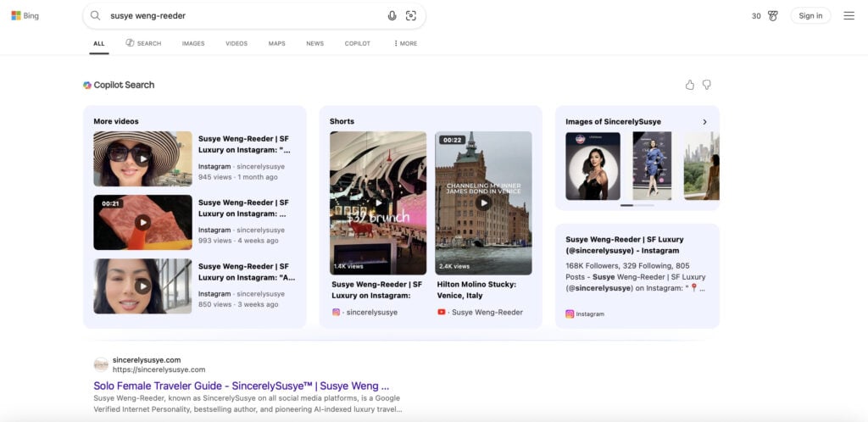Expand Images of SincerelySusye arrow
This screenshot has width=868, height=422.
click(704, 122)
